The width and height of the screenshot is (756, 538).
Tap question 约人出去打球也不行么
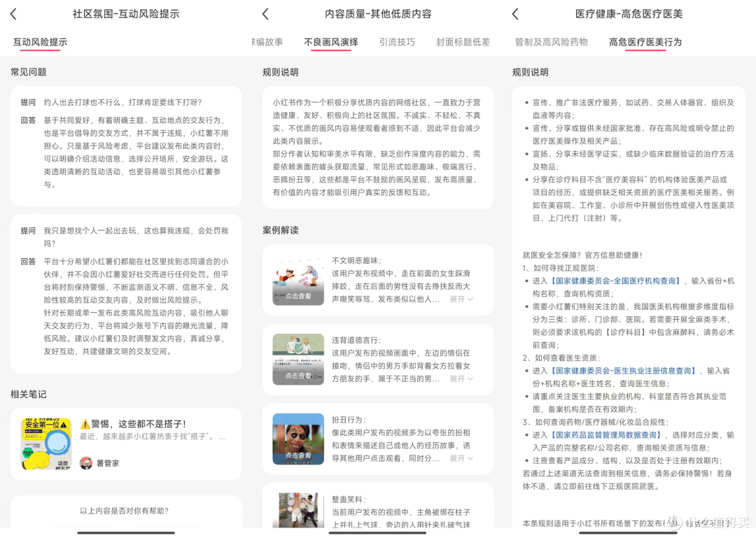coord(123,103)
